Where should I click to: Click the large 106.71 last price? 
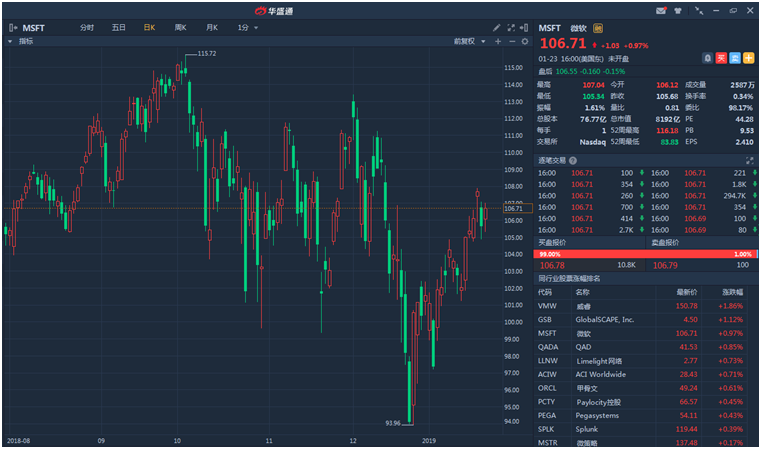click(563, 44)
